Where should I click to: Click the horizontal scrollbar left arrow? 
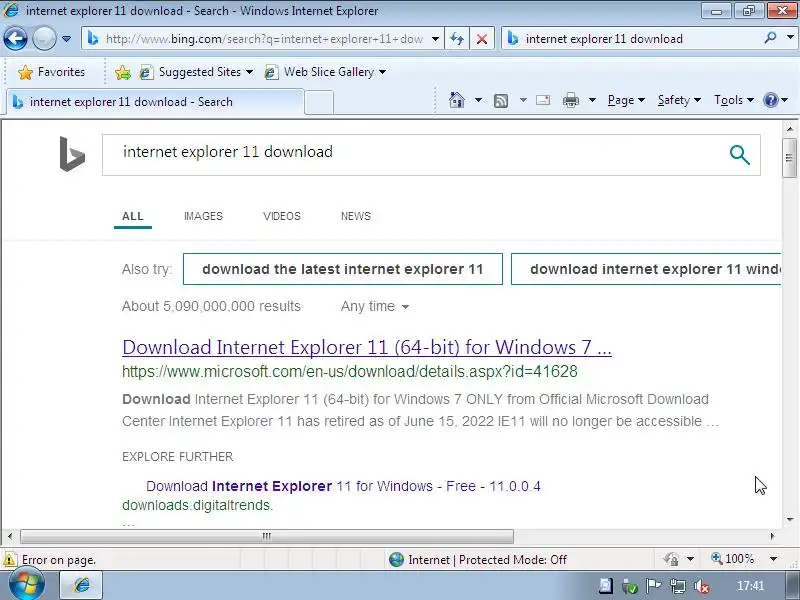click(10, 536)
